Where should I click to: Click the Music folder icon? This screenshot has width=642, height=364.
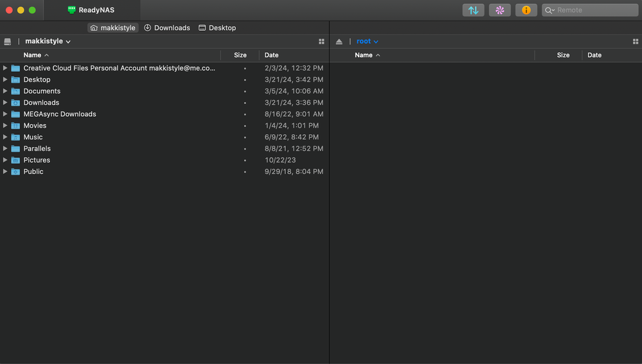(15, 137)
